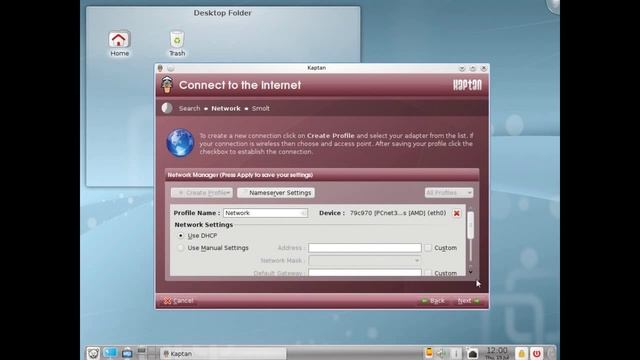This screenshot has height=360, width=640.
Task: Click the Kaptan entry in the taskbar
Action: (223, 353)
